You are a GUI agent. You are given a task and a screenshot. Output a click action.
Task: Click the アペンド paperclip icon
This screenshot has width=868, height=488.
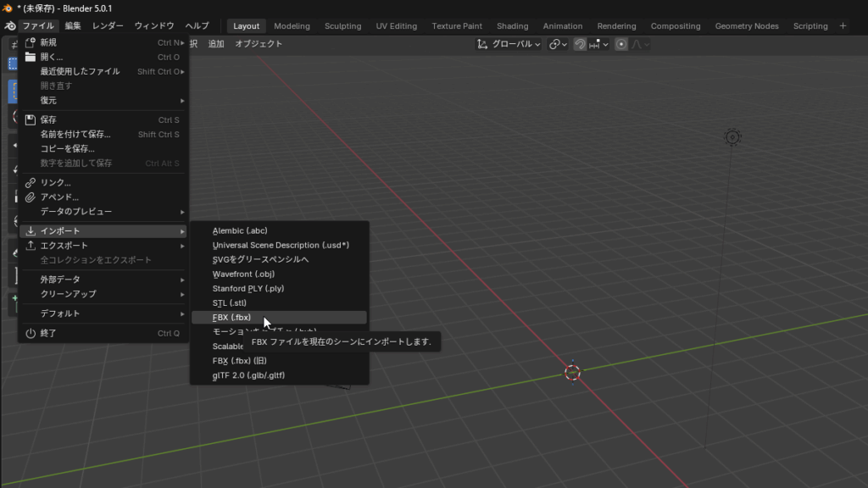coord(31,197)
